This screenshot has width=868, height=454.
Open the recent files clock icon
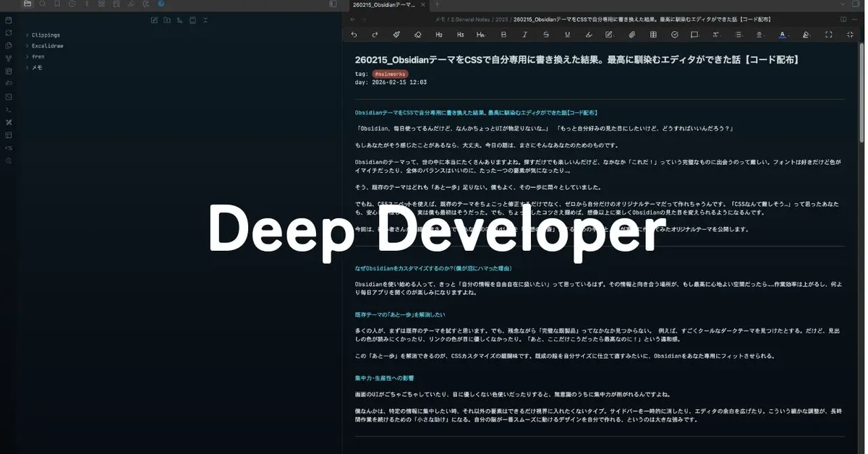coord(72,4)
